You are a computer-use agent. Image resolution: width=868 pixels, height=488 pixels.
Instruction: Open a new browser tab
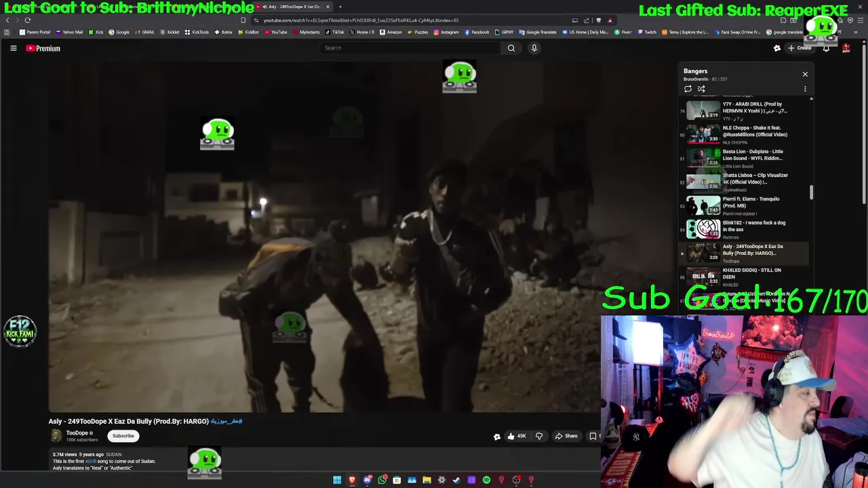tap(340, 7)
